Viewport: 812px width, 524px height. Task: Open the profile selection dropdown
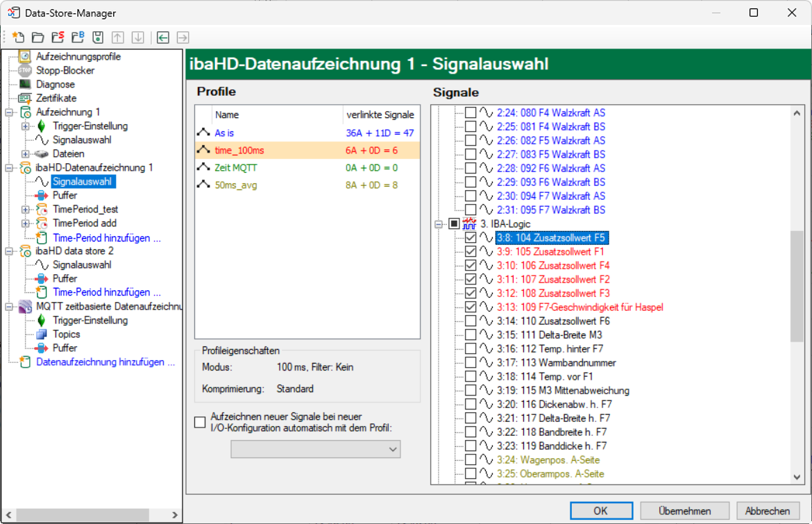[315, 450]
